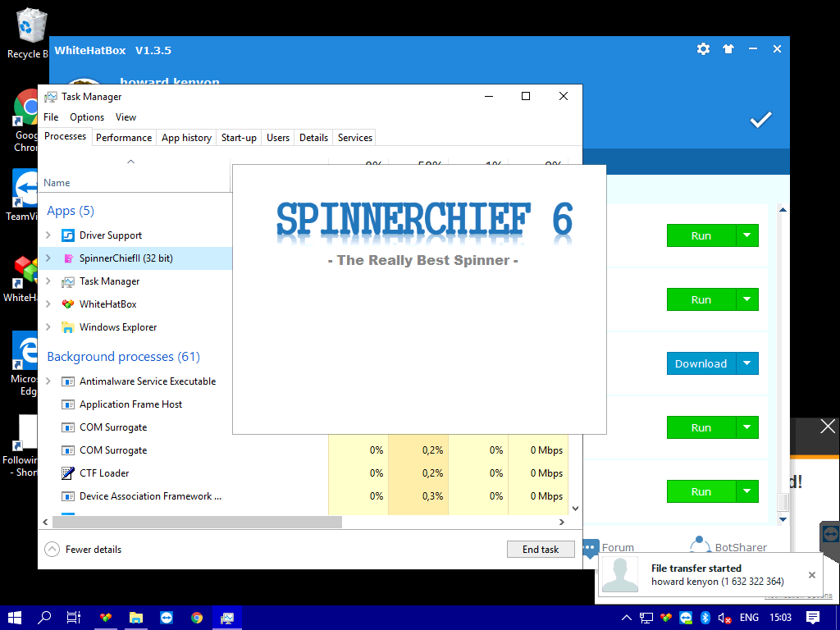Toggle Fewer details in Task Manager
This screenshot has height=630, width=840.
pos(83,550)
